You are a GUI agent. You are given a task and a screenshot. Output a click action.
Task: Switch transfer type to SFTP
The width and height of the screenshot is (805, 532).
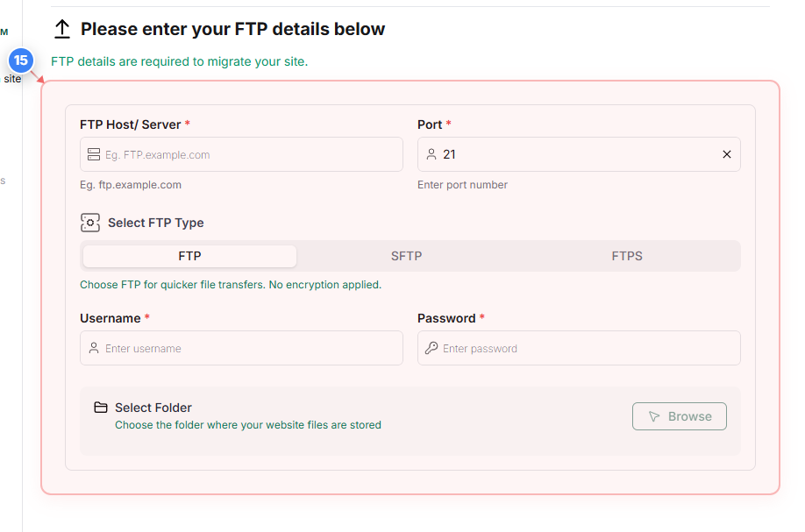click(x=406, y=256)
